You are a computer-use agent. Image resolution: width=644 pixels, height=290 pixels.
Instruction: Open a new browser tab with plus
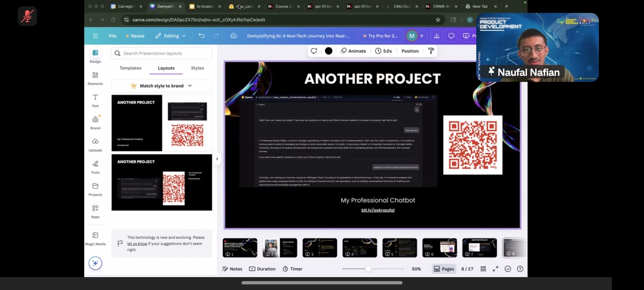pyautogui.click(x=506, y=6)
